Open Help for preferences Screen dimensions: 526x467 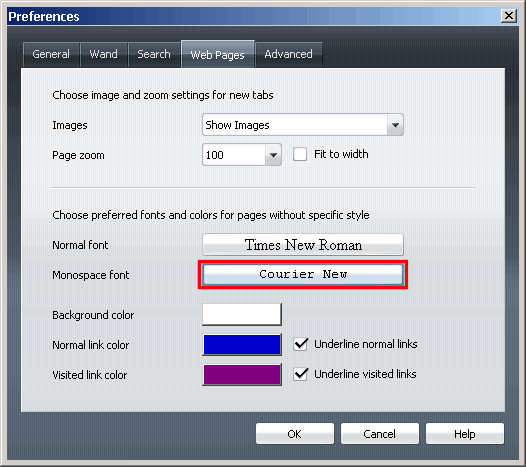click(465, 434)
